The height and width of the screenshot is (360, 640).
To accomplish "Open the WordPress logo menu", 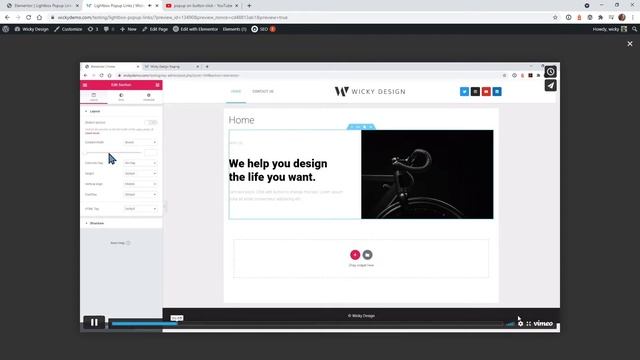I will [x=6, y=29].
